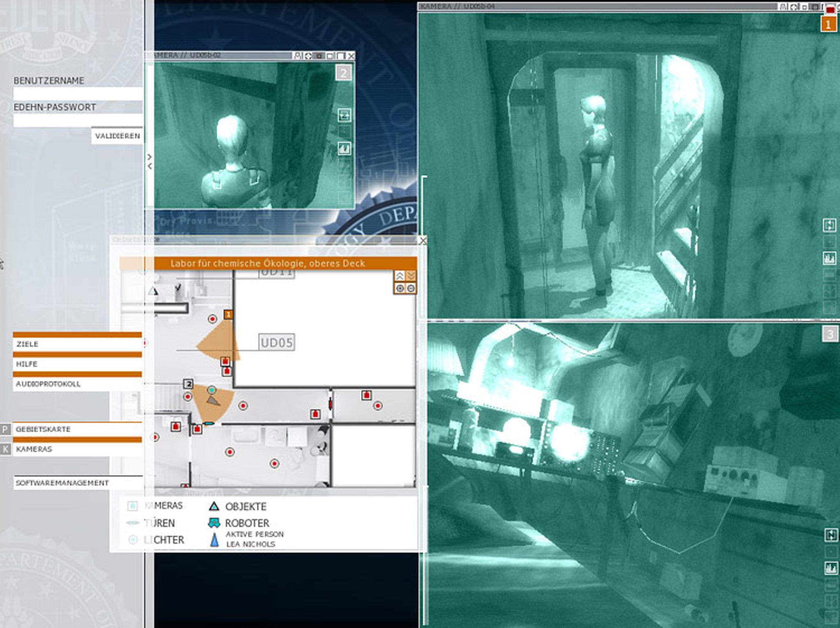Toggle the ROBOTER legend filter
Viewport: 840px width, 628px height.
239,523
